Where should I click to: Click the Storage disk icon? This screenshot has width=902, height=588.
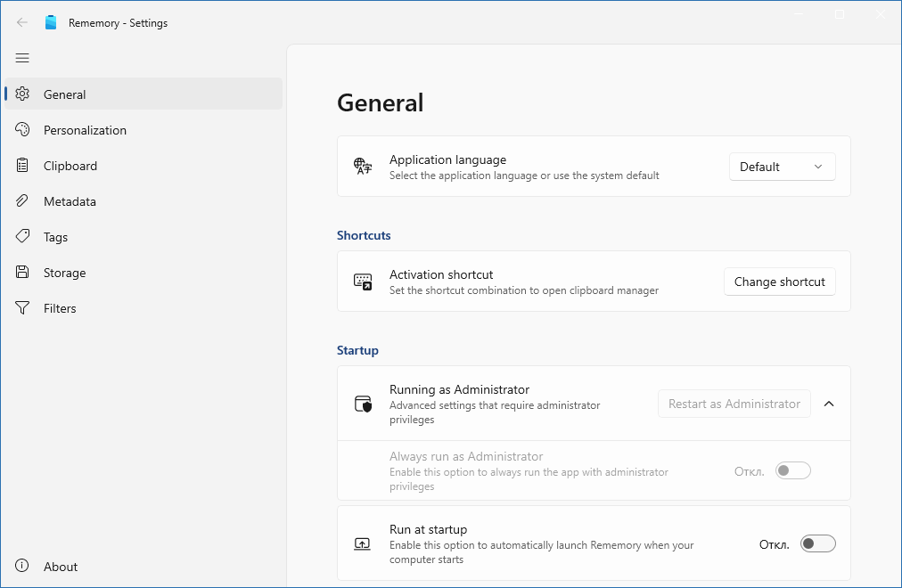coord(23,273)
